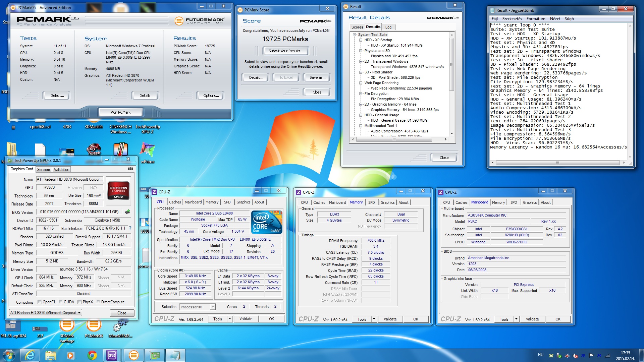Open Windows Explorer folder on taskbar
This screenshot has width=644, height=362.
pos(50,355)
